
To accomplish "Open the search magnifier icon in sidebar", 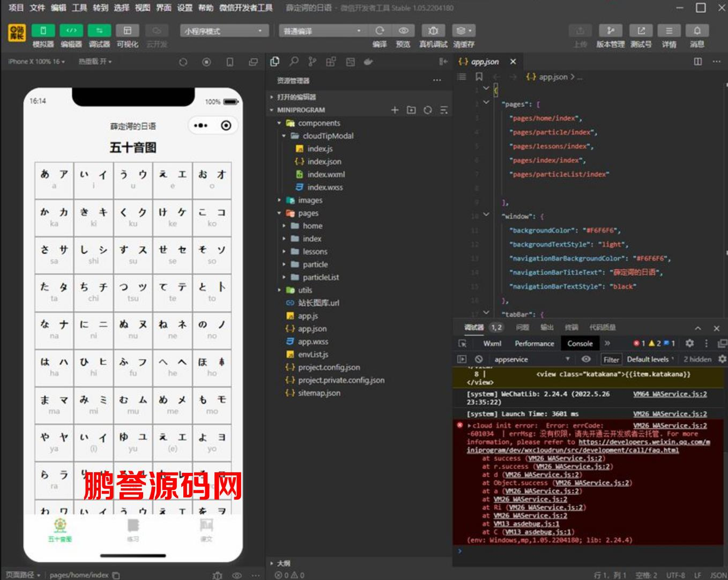I will coord(294,62).
